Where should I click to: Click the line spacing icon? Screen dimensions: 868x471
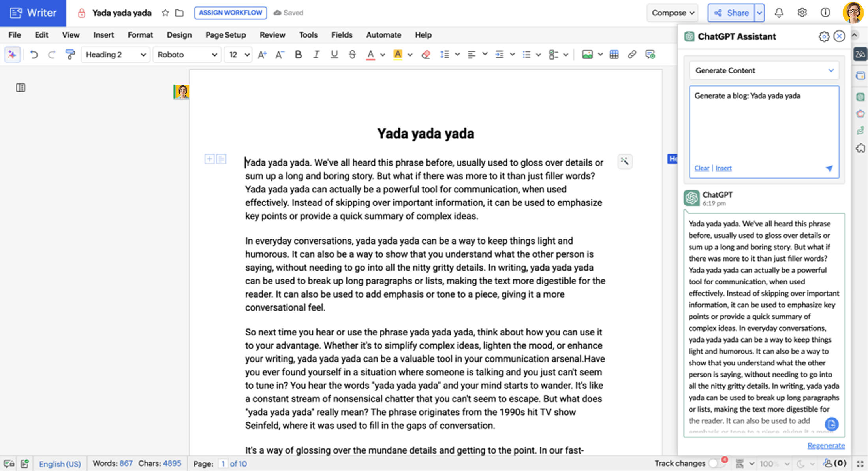tap(445, 55)
